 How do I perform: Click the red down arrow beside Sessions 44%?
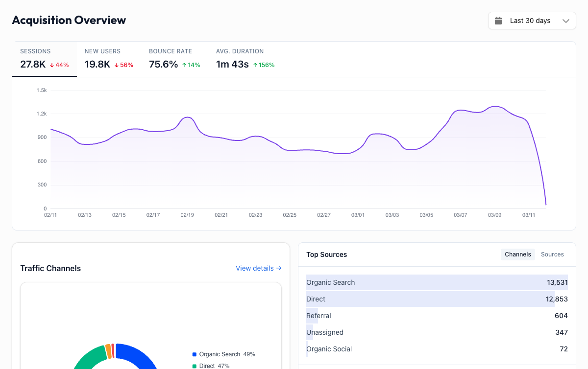click(52, 65)
